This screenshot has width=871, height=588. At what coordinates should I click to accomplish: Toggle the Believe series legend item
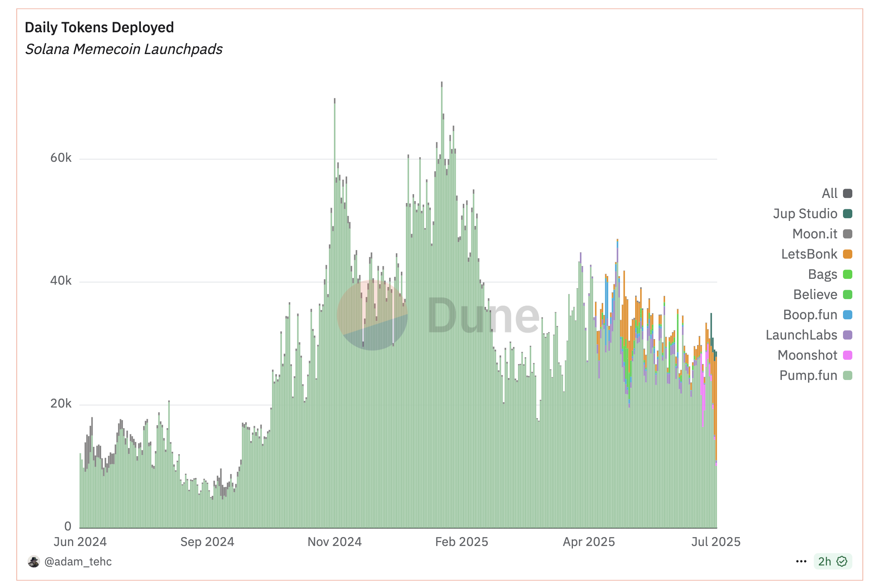[x=815, y=294]
